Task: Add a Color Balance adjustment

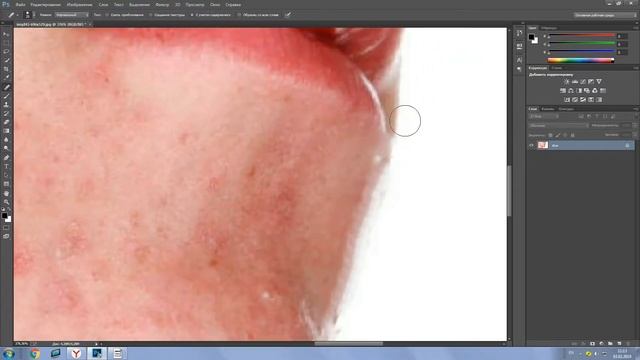Action: point(571,91)
